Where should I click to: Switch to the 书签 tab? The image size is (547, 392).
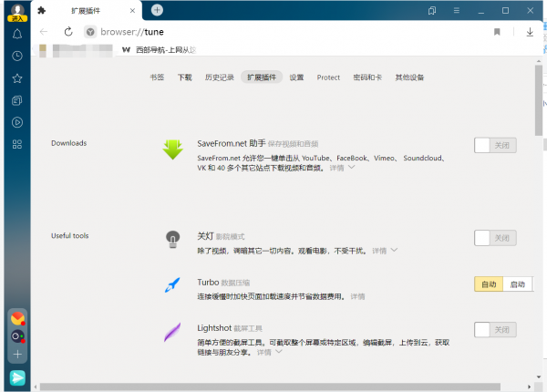(x=157, y=77)
